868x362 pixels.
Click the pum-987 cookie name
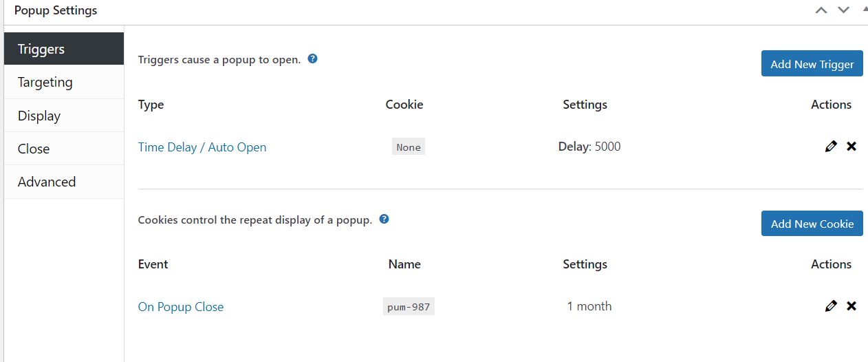(x=409, y=307)
